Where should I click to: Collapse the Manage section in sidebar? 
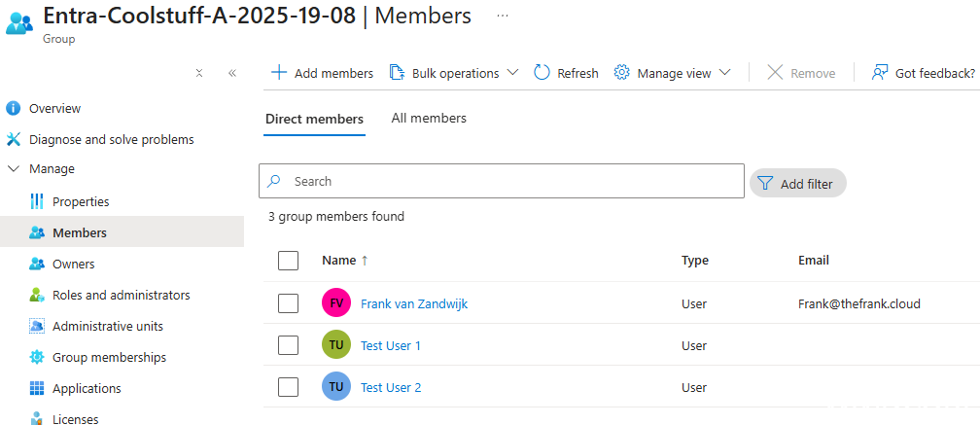[14, 169]
